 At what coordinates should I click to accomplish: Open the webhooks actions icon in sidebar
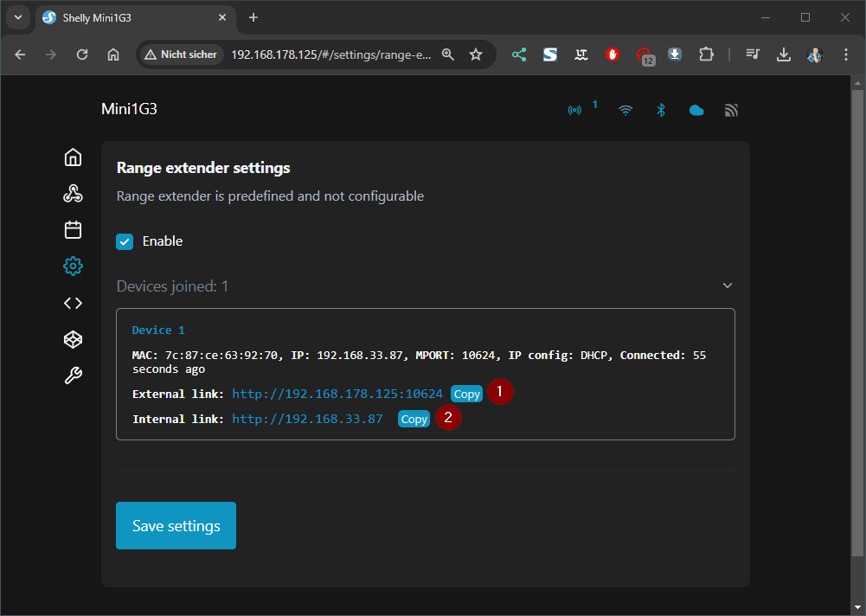[74, 193]
